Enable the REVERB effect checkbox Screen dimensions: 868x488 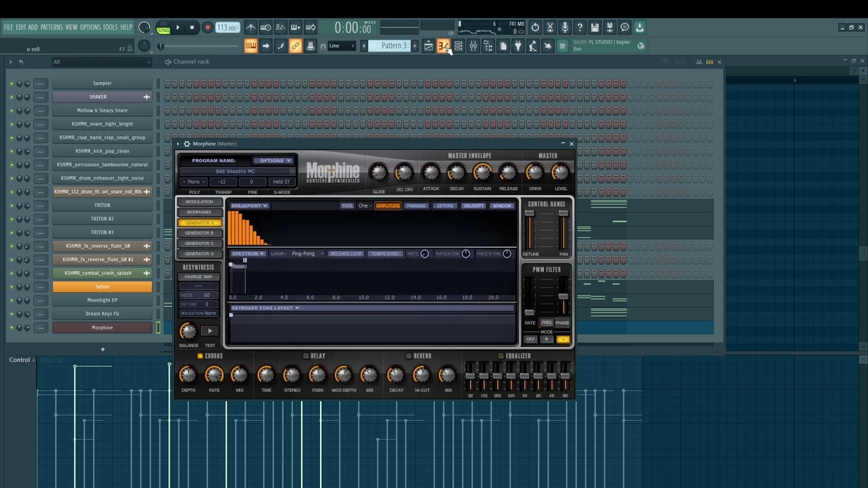pyautogui.click(x=409, y=356)
